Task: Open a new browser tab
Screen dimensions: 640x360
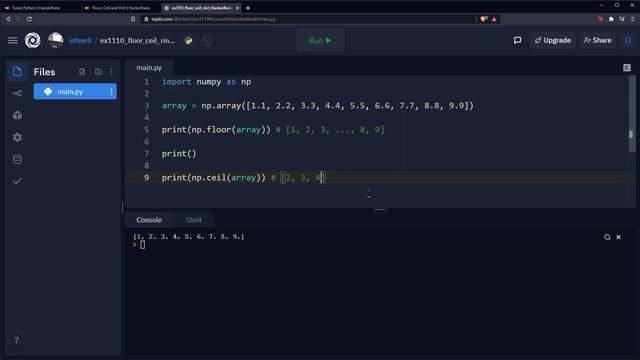Action: [248, 8]
